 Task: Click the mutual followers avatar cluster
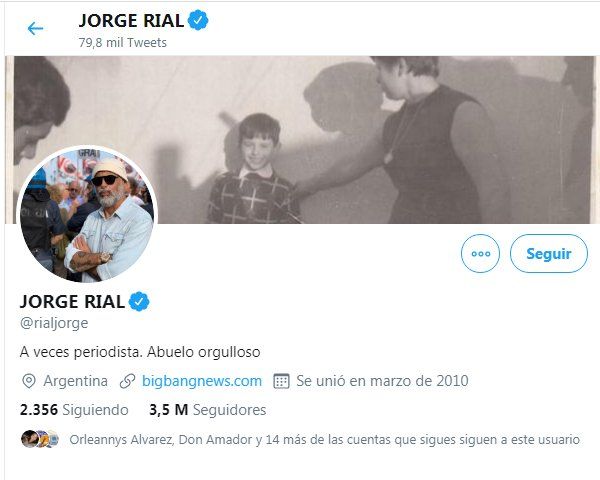40,439
